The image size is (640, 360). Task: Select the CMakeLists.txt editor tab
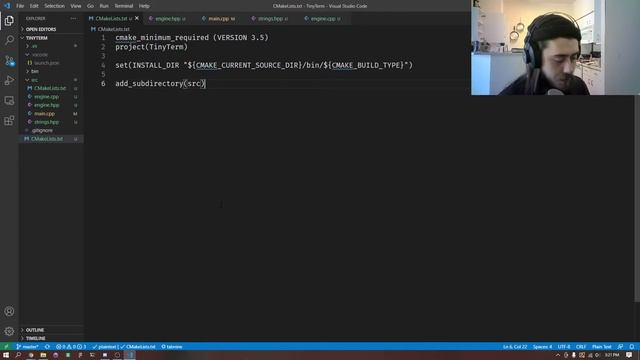pyautogui.click(x=111, y=18)
